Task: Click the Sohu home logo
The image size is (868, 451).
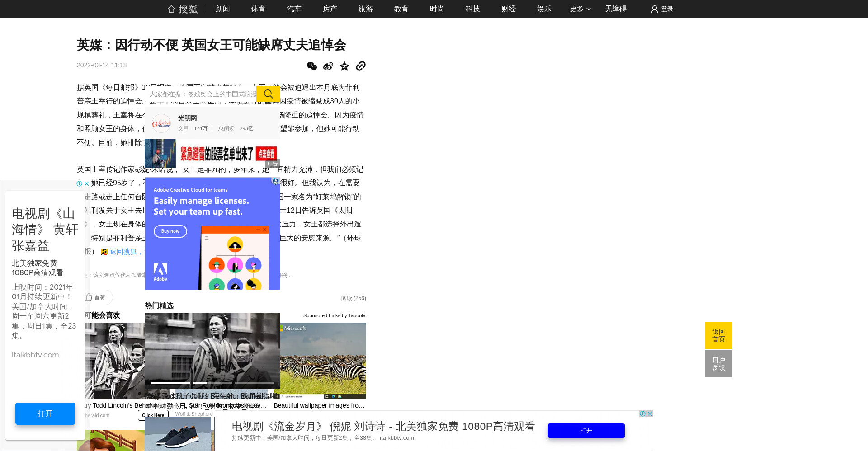Action: [183, 9]
